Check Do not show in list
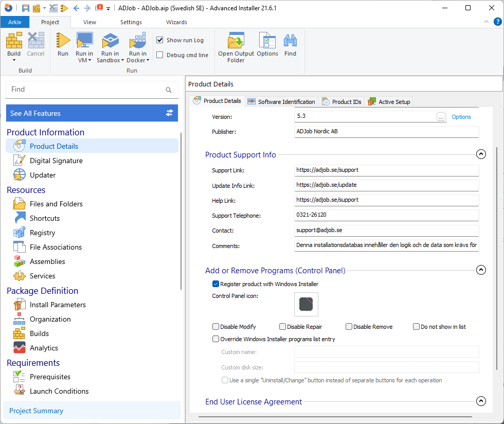This screenshot has width=504, height=424. tap(416, 327)
